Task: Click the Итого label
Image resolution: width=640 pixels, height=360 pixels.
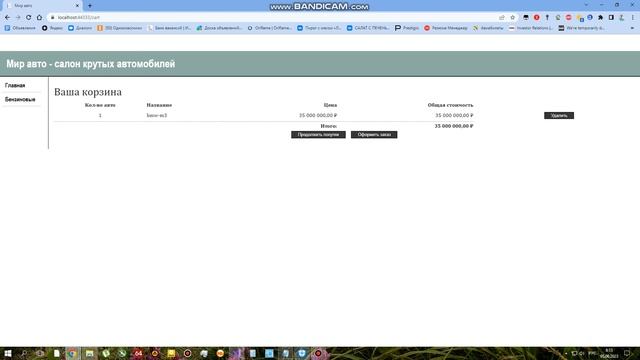Action: (x=329, y=126)
